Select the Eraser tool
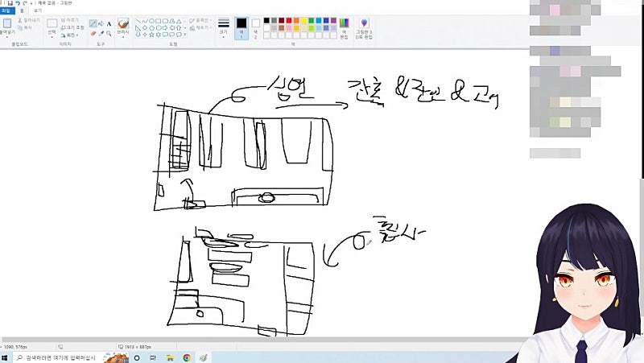 (93, 33)
